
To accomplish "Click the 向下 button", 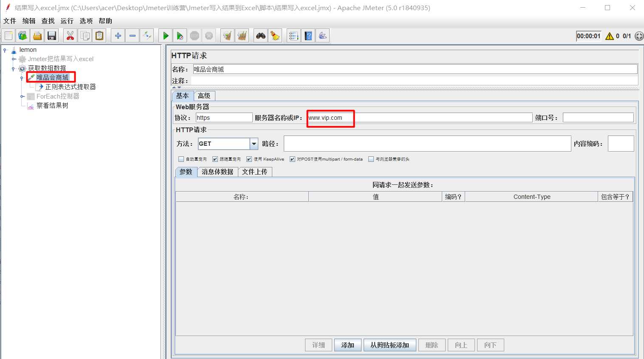I will pos(491,345).
